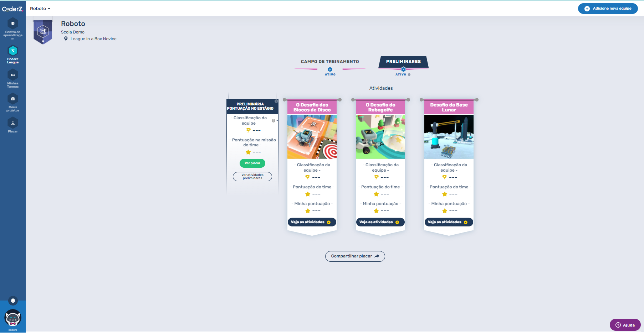Click the green Ver placar button
Viewport: 644px width, 334px height.
pyautogui.click(x=252, y=163)
